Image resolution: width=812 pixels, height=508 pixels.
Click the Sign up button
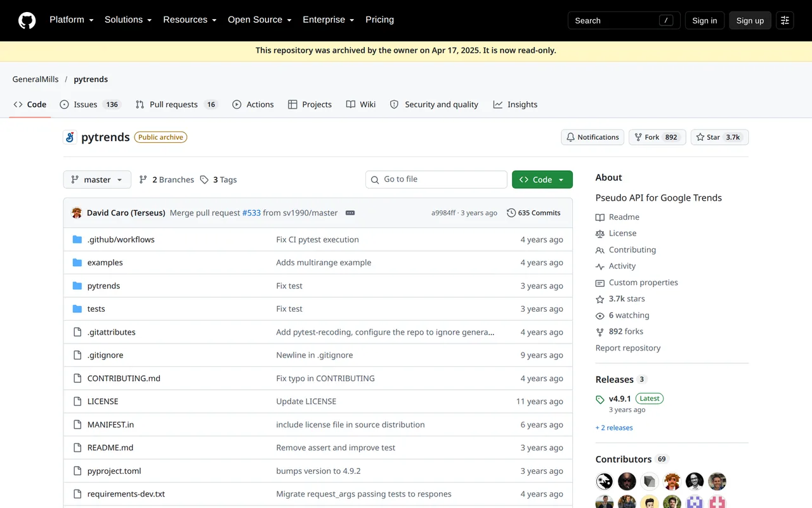(x=750, y=20)
